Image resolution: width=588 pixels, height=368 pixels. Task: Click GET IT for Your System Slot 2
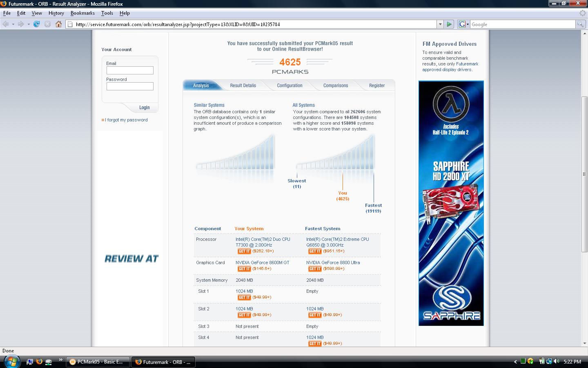click(x=244, y=315)
